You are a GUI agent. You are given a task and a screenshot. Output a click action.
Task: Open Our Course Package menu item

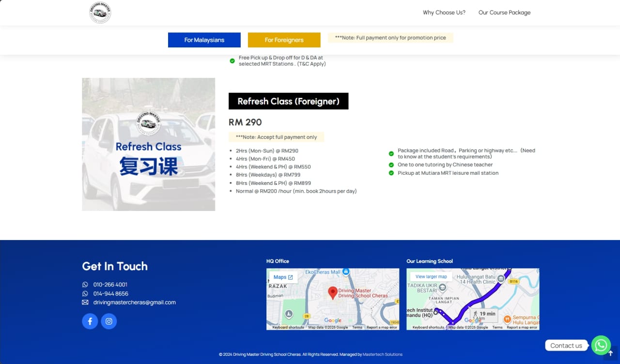[x=504, y=13]
